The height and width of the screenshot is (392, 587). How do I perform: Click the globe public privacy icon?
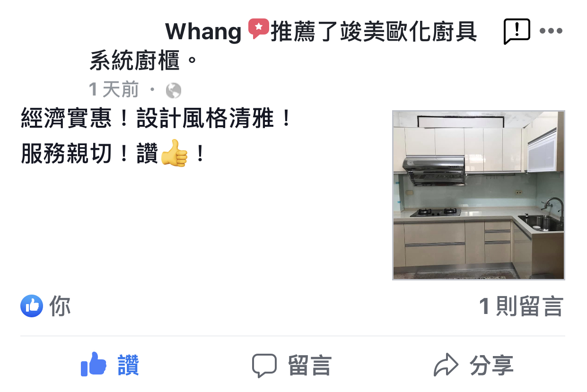[173, 90]
